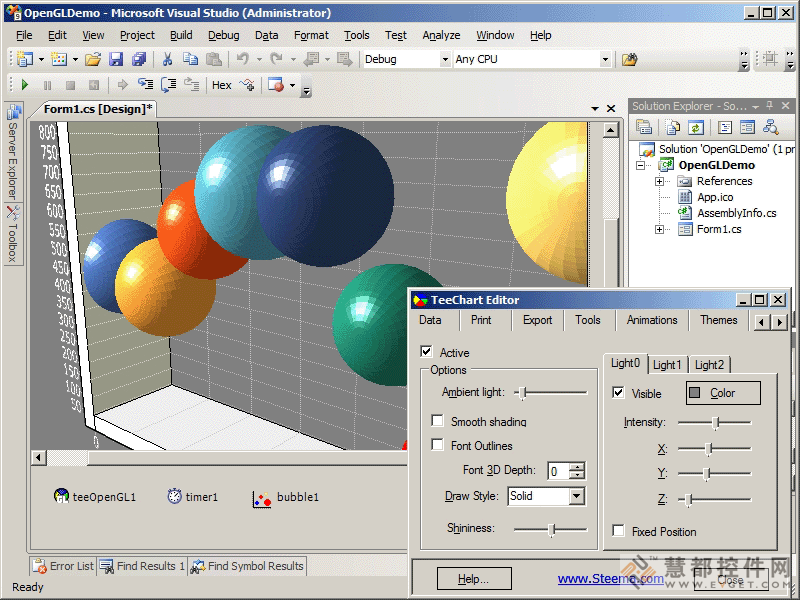This screenshot has height=600, width=800.
Task: Switch to the Animations tab in TeeChart Editor
Action: [x=652, y=320]
